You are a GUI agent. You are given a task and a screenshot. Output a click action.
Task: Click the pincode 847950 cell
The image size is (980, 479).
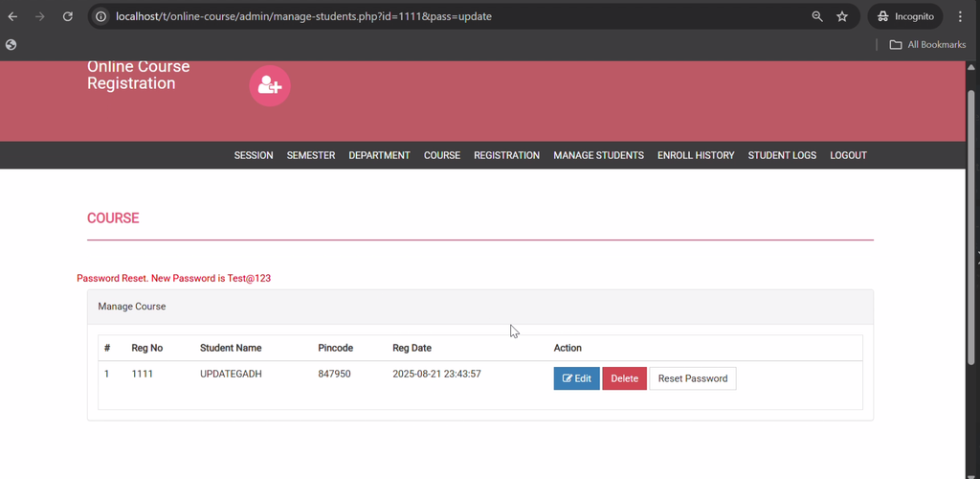334,374
